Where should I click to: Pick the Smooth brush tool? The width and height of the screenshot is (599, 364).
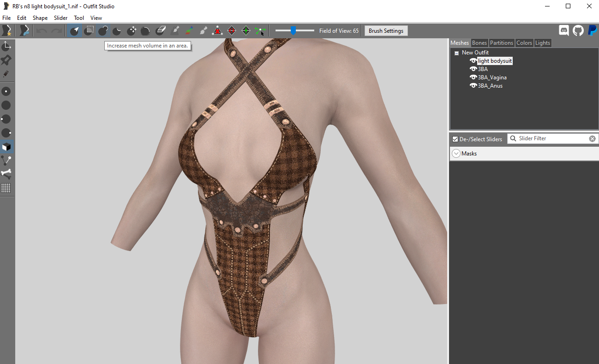(146, 31)
